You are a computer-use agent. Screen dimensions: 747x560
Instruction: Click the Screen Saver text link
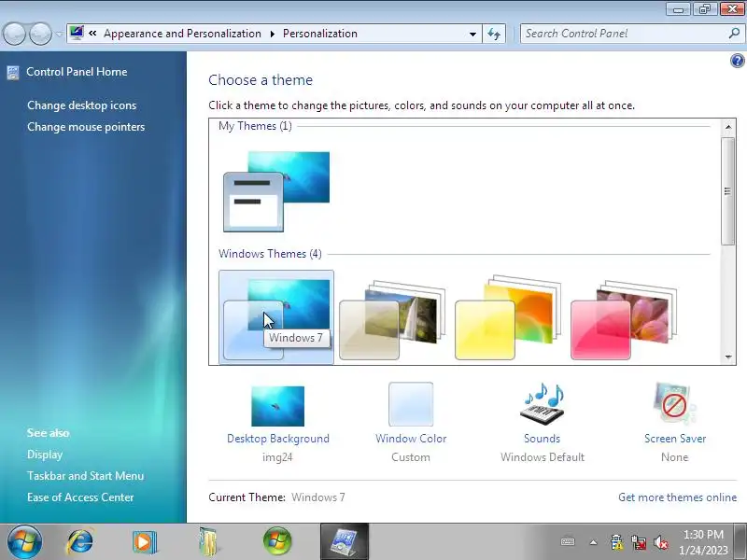click(x=675, y=439)
